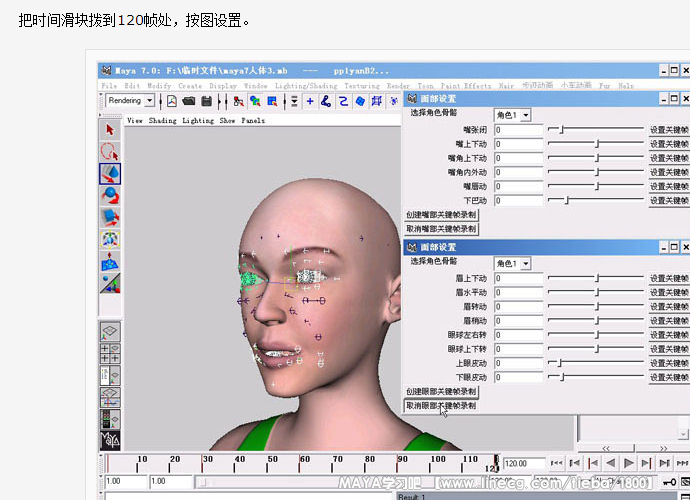This screenshot has height=500, width=690.
Task: Go to end of playback range
Action: click(x=683, y=463)
